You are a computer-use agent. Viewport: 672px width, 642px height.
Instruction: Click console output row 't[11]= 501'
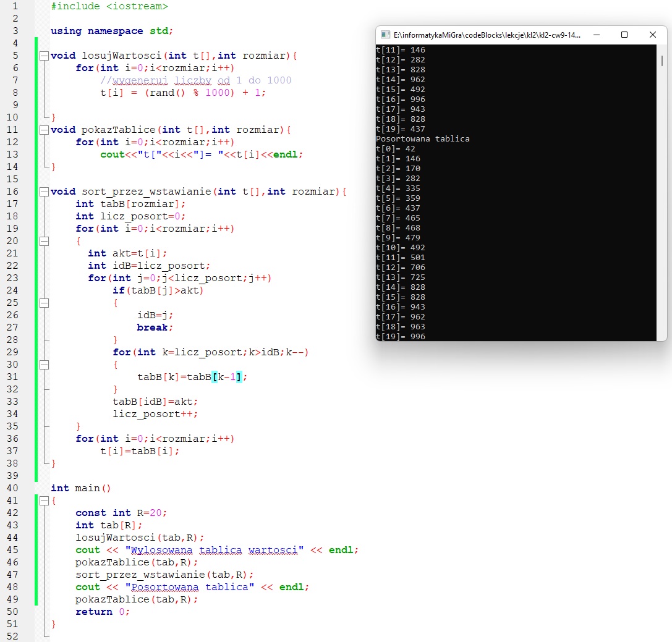(400, 258)
